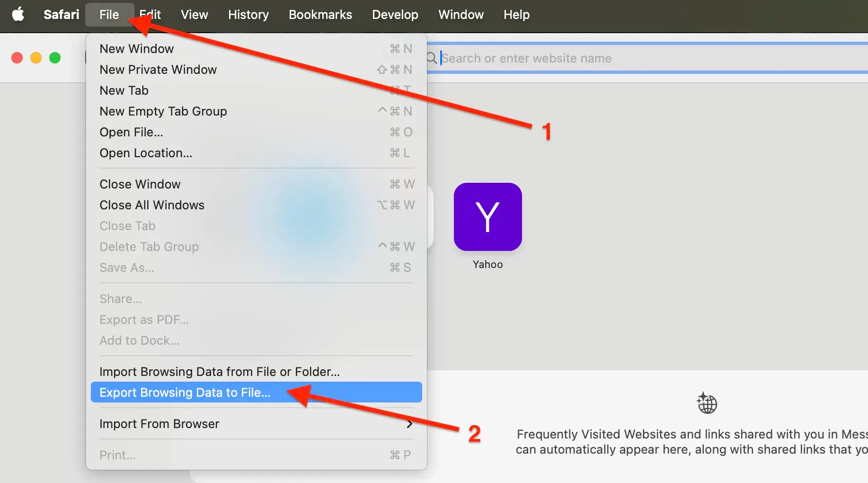The height and width of the screenshot is (483, 868).
Task: Open the Help menu
Action: (516, 14)
